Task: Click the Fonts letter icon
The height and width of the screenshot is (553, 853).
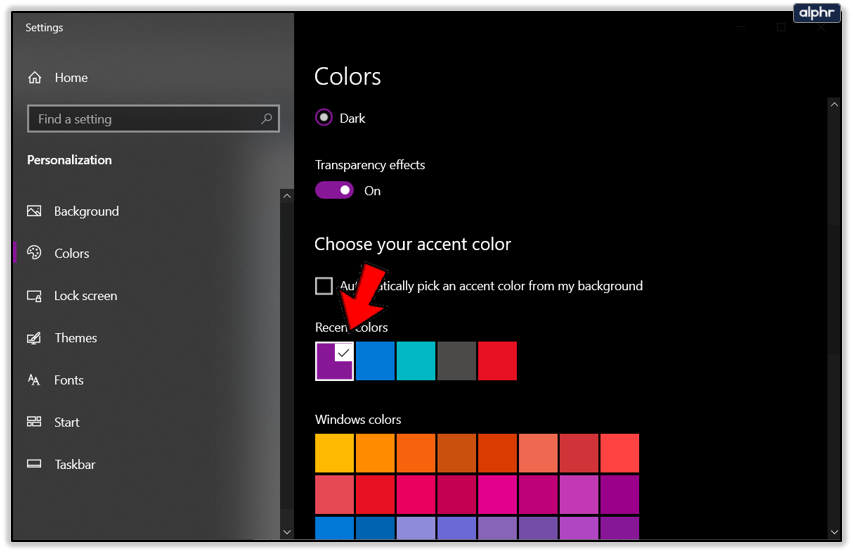Action: click(x=35, y=380)
